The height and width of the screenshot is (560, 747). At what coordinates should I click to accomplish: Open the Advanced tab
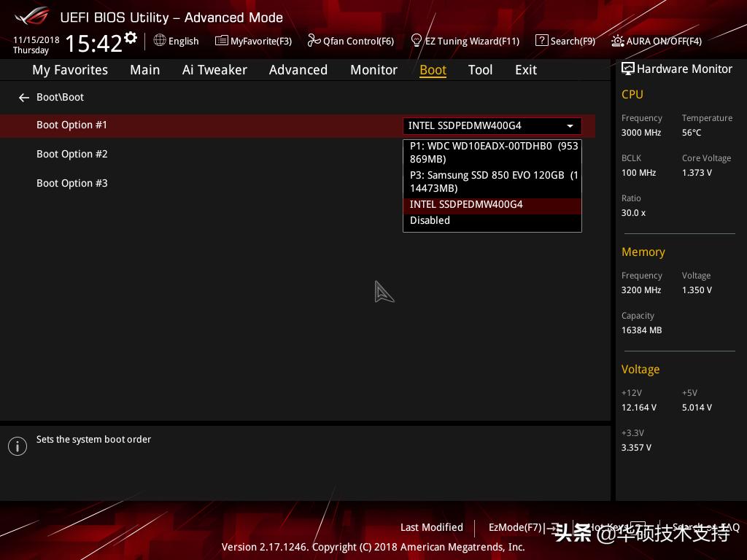point(298,70)
